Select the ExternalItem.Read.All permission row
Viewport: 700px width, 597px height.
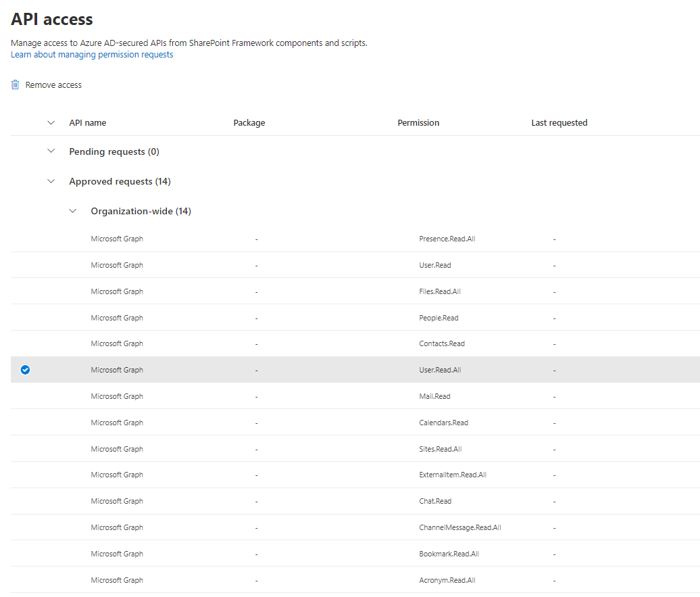pyautogui.click(x=355, y=475)
